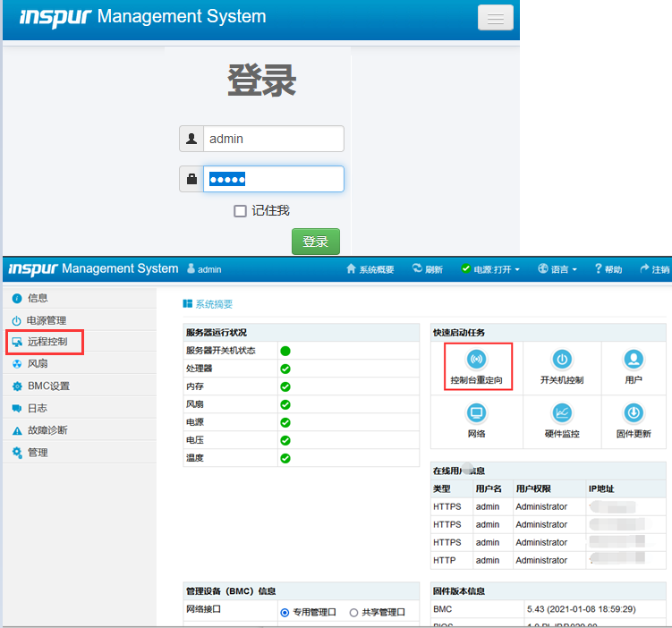Go to 系统概要 home in top bar
This screenshot has width=672, height=628.
(x=370, y=269)
